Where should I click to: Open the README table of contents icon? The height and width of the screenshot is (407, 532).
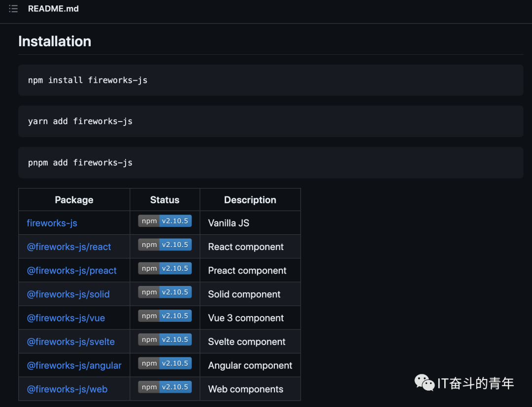pyautogui.click(x=13, y=9)
